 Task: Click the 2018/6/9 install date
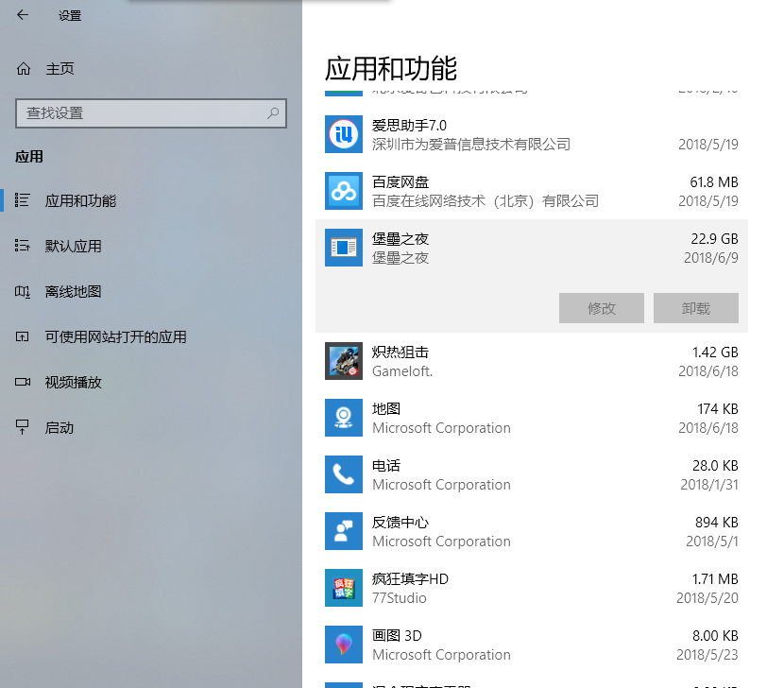[x=711, y=258]
